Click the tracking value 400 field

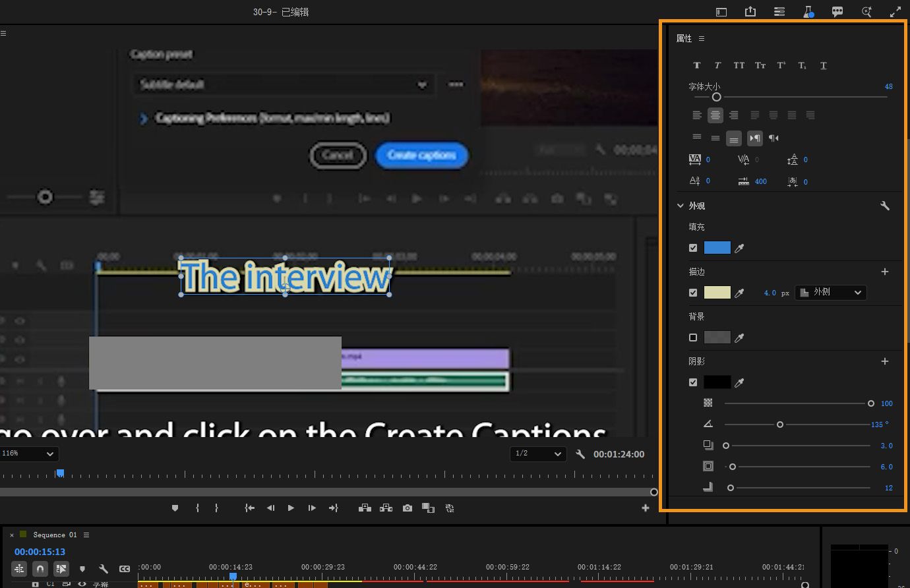point(761,181)
